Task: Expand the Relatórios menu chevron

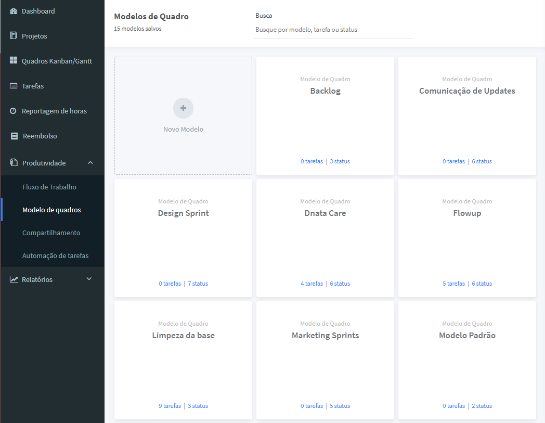Action: 89,279
